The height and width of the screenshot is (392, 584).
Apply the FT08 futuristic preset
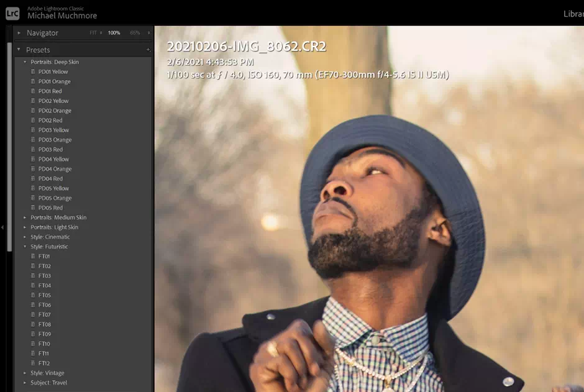tap(44, 324)
